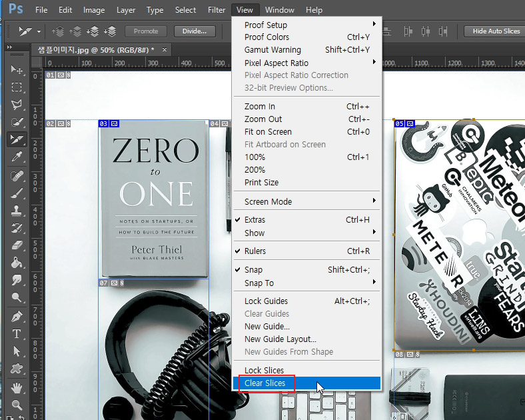The height and width of the screenshot is (420, 525).
Task: Select the Rectangular Marquee tool
Action: pos(17,87)
